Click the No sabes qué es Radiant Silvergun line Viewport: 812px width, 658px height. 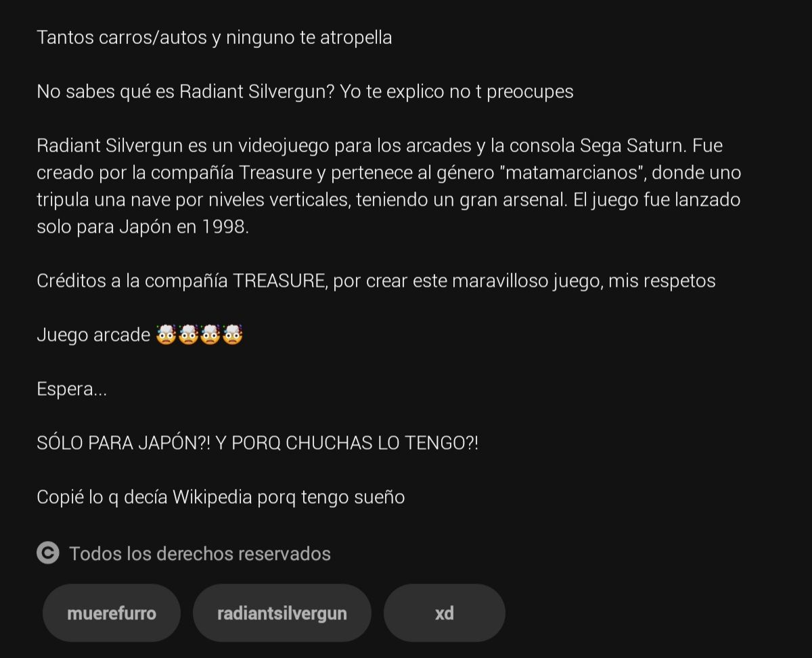(305, 91)
